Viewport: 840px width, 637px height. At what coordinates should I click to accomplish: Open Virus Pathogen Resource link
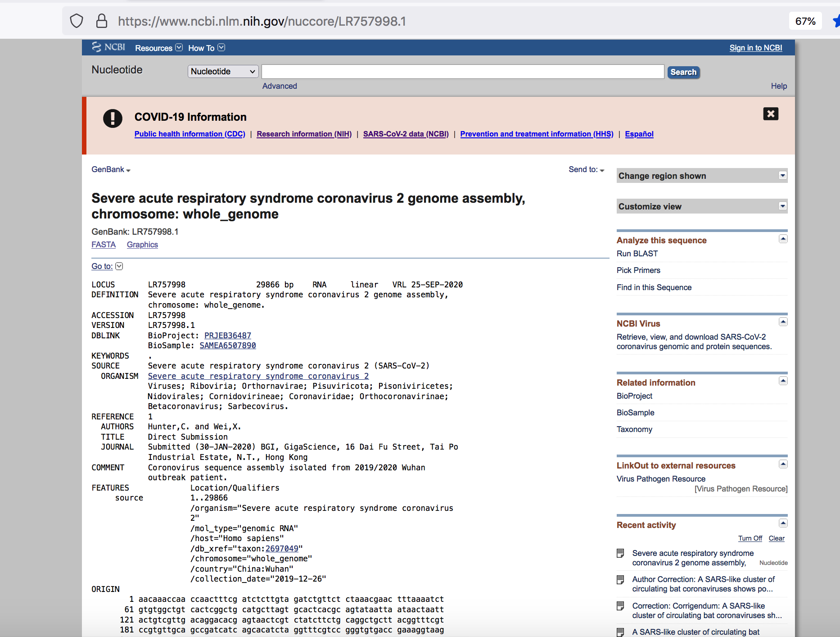(x=661, y=479)
